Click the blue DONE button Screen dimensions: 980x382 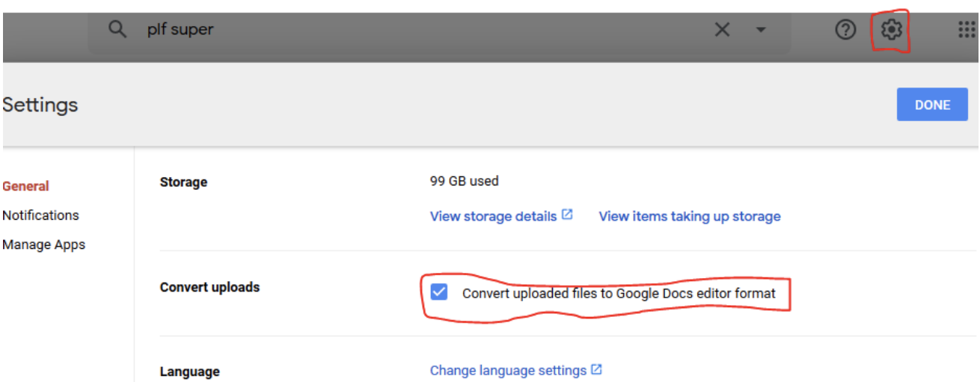point(932,105)
